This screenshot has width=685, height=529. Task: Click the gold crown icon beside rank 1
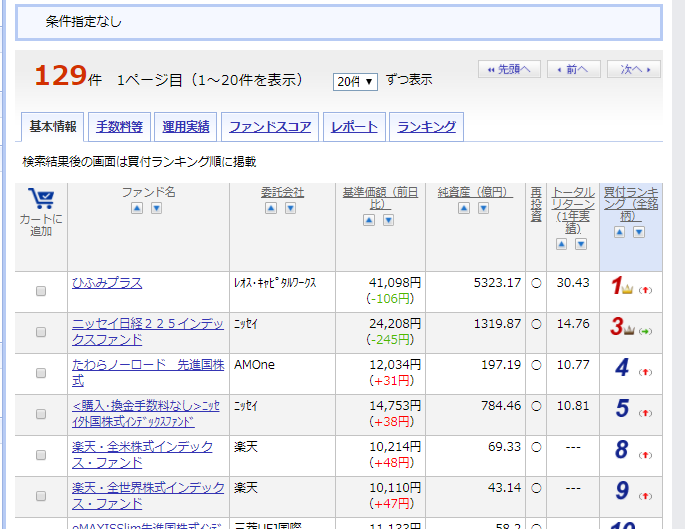click(x=627, y=289)
